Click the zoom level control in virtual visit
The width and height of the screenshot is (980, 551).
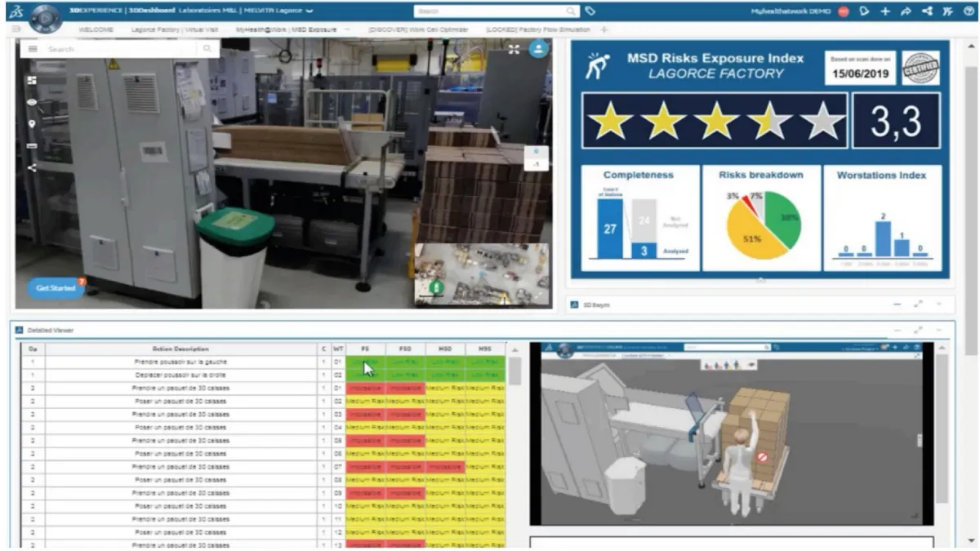point(535,158)
